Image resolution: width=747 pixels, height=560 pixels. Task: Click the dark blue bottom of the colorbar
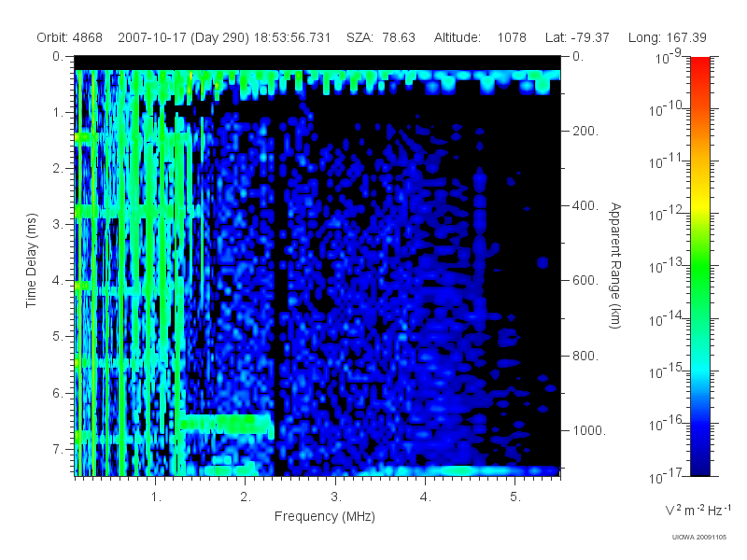[x=699, y=467]
